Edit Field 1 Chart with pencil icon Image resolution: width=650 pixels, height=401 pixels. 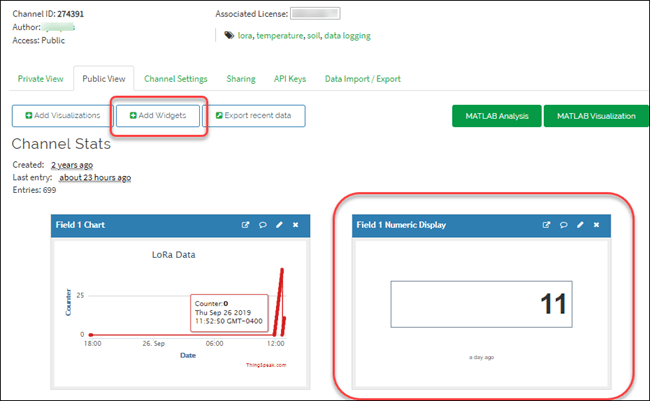[279, 225]
